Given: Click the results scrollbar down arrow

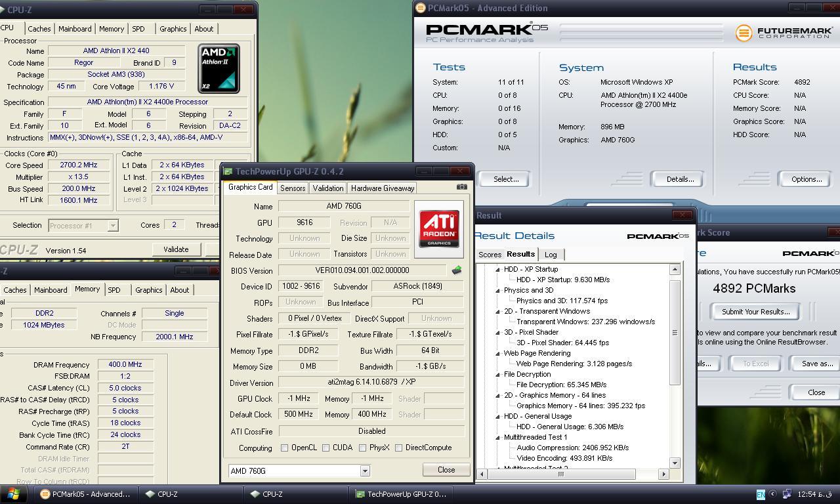Looking at the screenshot, I should (674, 463).
